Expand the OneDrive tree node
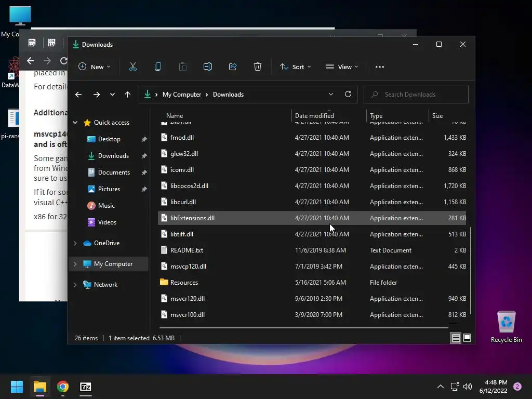This screenshot has width=532, height=399. [x=75, y=243]
